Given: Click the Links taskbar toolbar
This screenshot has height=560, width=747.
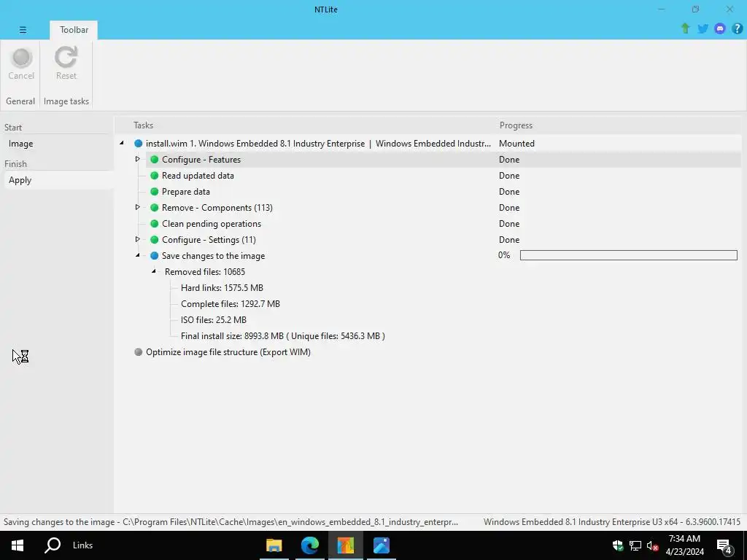Looking at the screenshot, I should pos(82,545).
